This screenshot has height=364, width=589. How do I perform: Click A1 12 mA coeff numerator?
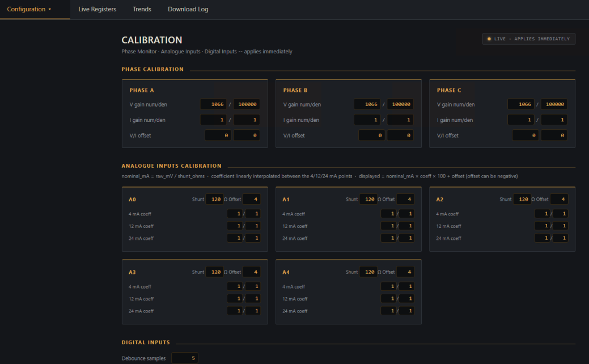[x=388, y=226]
